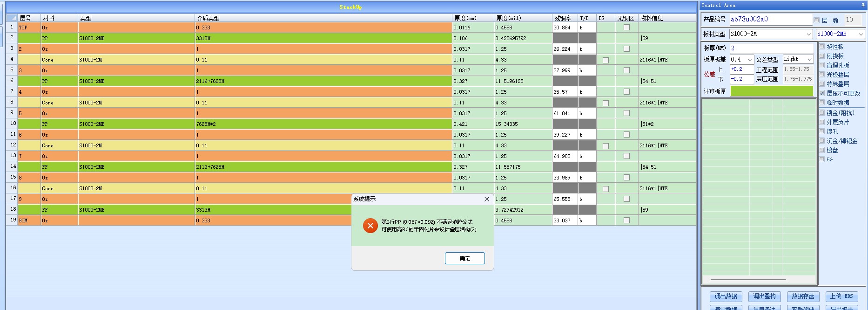The height and width of the screenshot is (310, 868).
Task: Click the 介质类型 column header
Action: (x=323, y=18)
